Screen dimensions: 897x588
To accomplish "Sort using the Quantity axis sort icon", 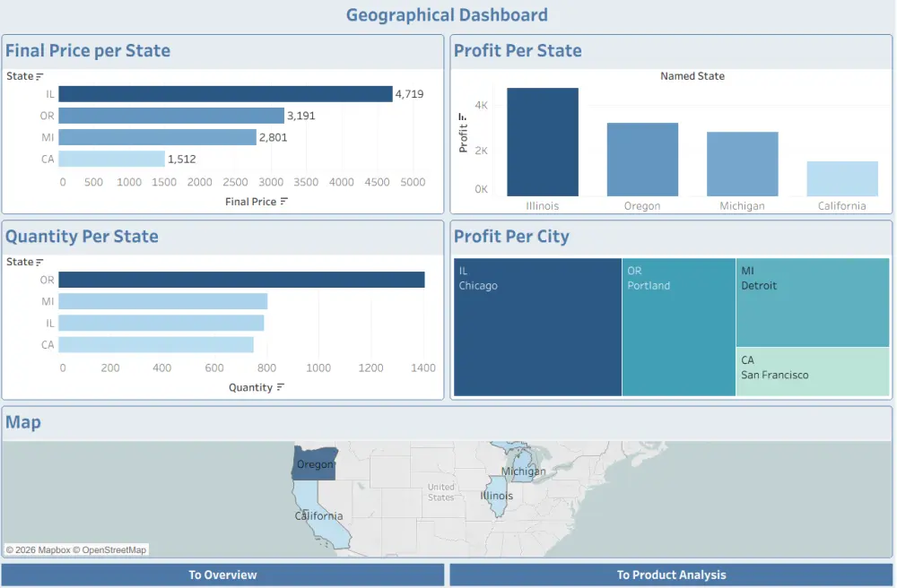I will (282, 387).
